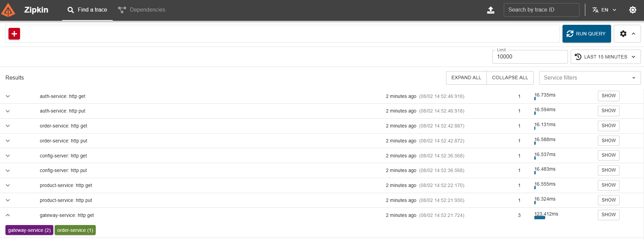
Task: Show the auth-service http get trace
Action: coord(609,96)
